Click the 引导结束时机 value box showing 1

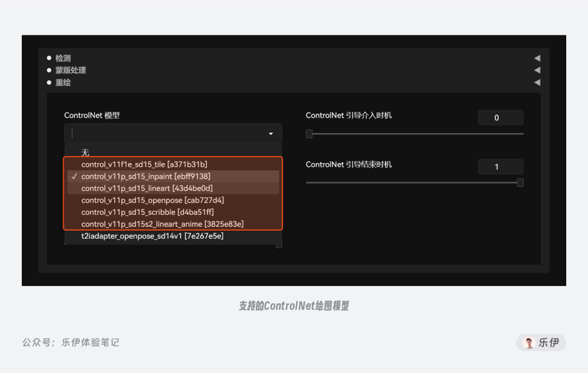pyautogui.click(x=501, y=166)
